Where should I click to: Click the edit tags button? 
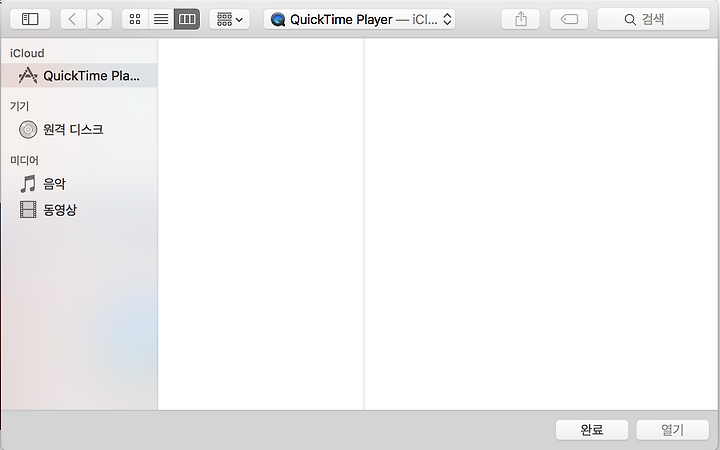(x=569, y=19)
